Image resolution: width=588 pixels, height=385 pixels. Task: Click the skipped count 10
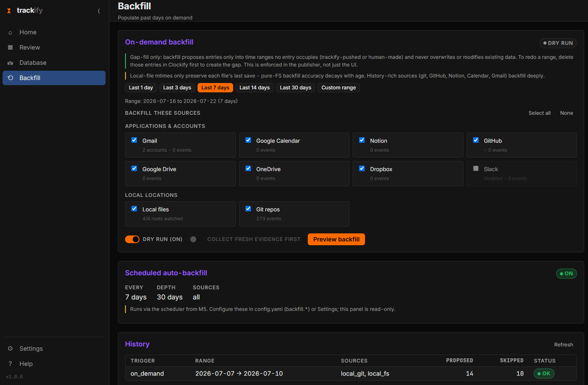[x=520, y=374]
